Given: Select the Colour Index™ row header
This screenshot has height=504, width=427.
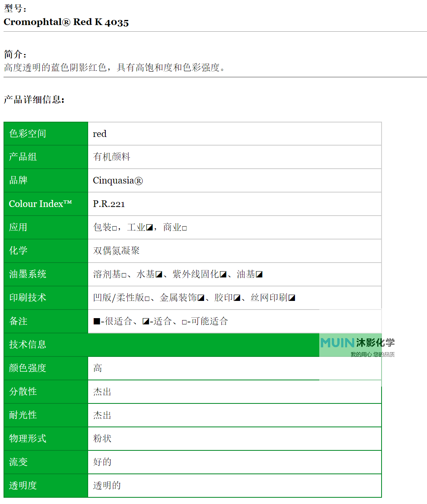Looking at the screenshot, I should [41, 204].
